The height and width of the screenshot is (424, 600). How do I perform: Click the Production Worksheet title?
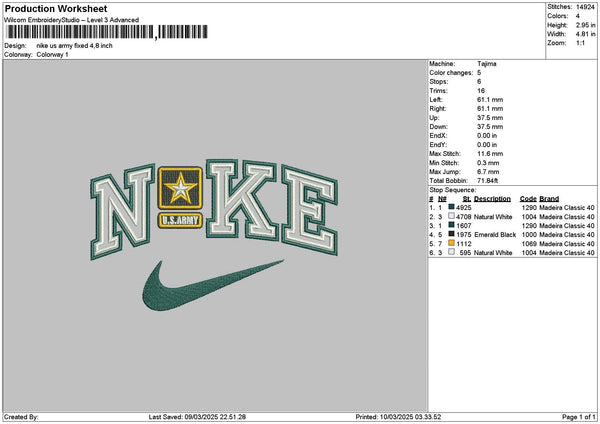coord(56,9)
